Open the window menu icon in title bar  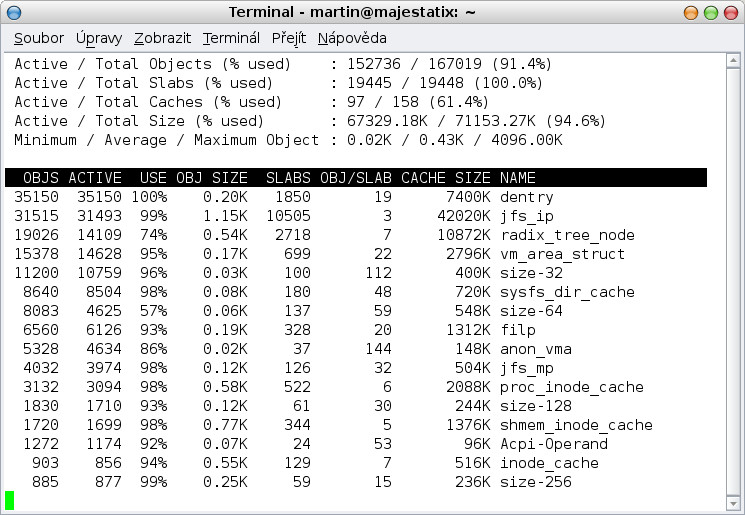(14, 13)
